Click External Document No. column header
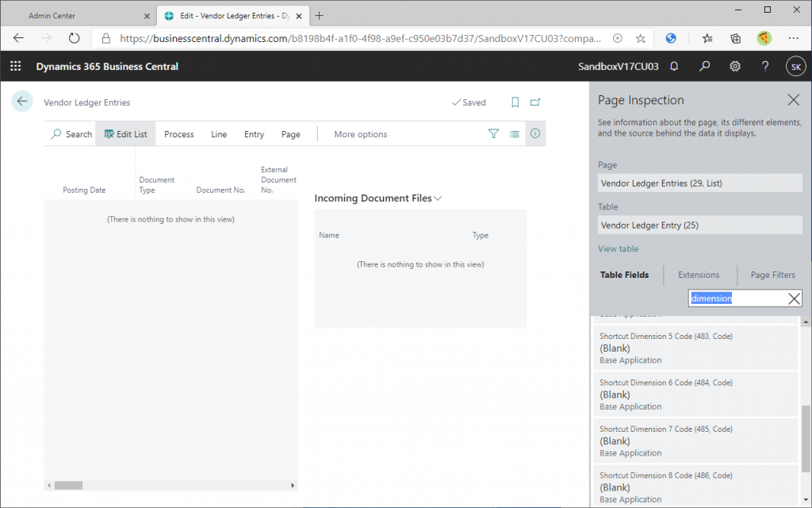 click(x=278, y=179)
